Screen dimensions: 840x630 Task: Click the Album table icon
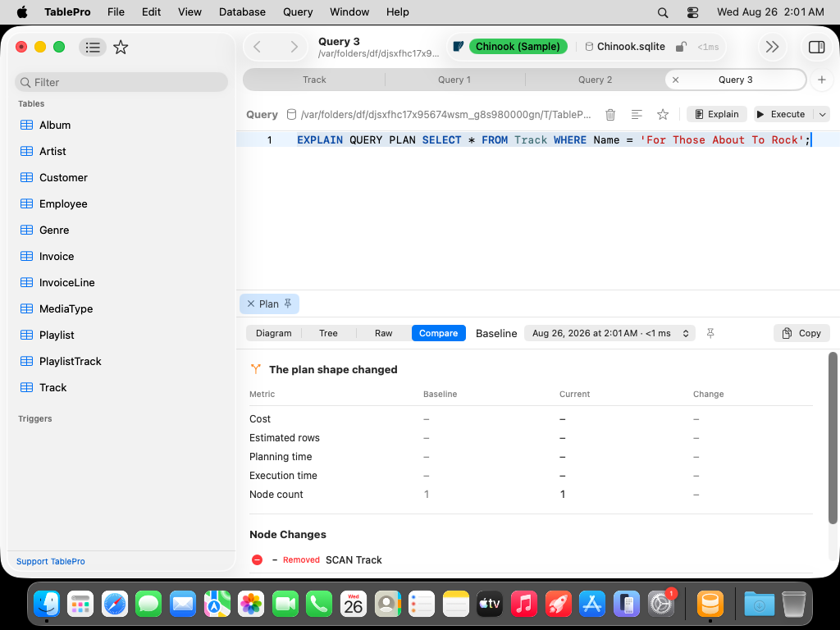tap(26, 125)
